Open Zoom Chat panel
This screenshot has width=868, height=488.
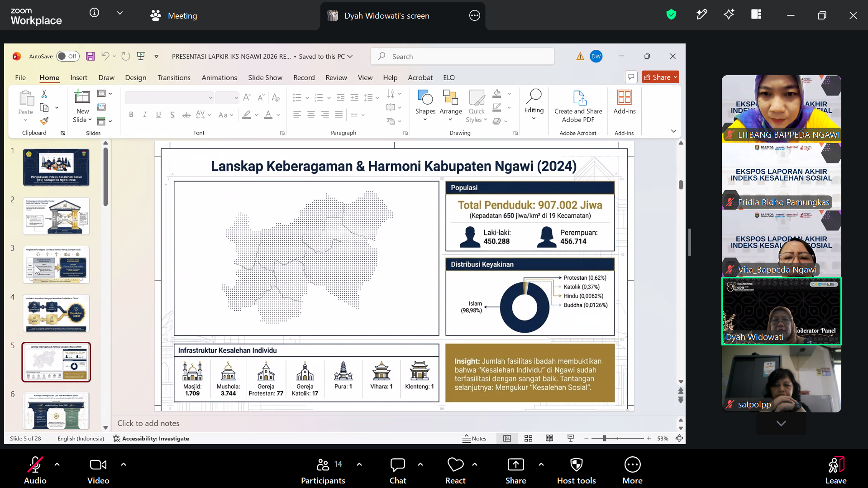[x=398, y=471]
